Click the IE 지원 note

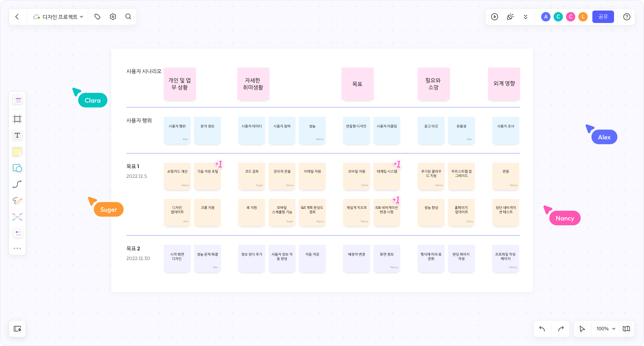[x=251, y=212]
